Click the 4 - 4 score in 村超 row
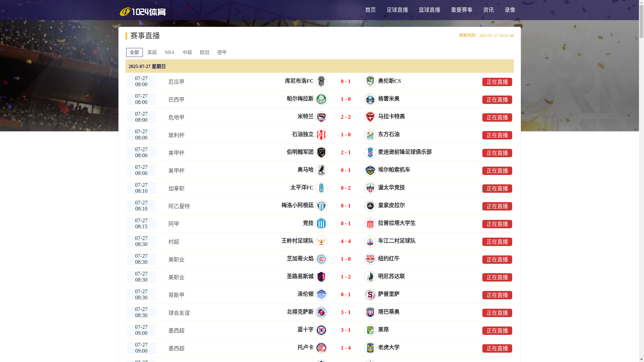644x362 pixels. (346, 241)
